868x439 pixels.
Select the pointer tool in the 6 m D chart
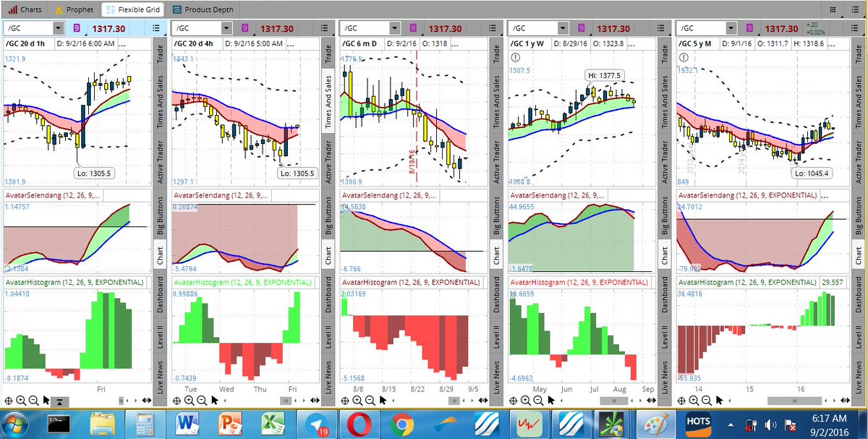tap(382, 400)
